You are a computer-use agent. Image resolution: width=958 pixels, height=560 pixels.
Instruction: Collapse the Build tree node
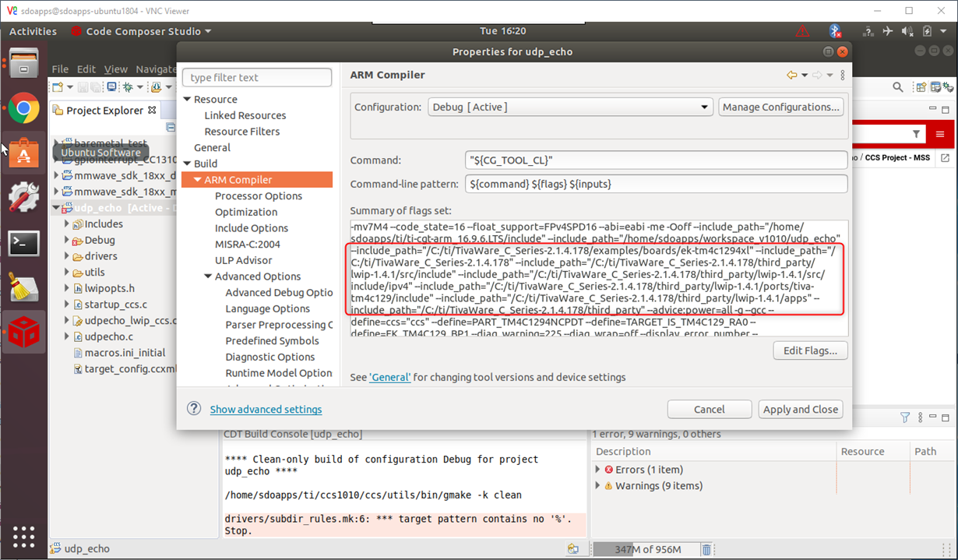click(187, 164)
